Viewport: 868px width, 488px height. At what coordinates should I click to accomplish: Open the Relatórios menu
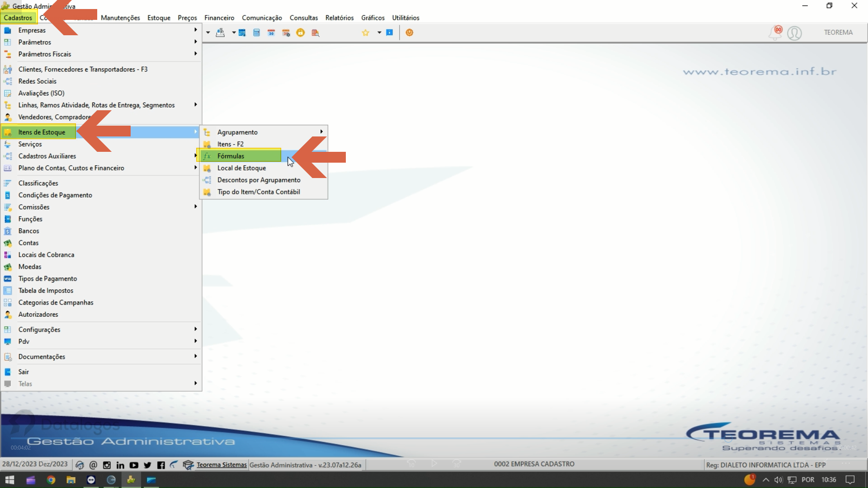[x=340, y=18]
